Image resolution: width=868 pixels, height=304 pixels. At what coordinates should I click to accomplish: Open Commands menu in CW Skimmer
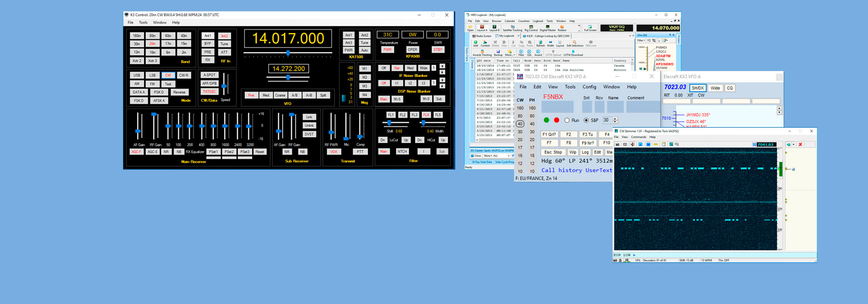[x=639, y=137]
